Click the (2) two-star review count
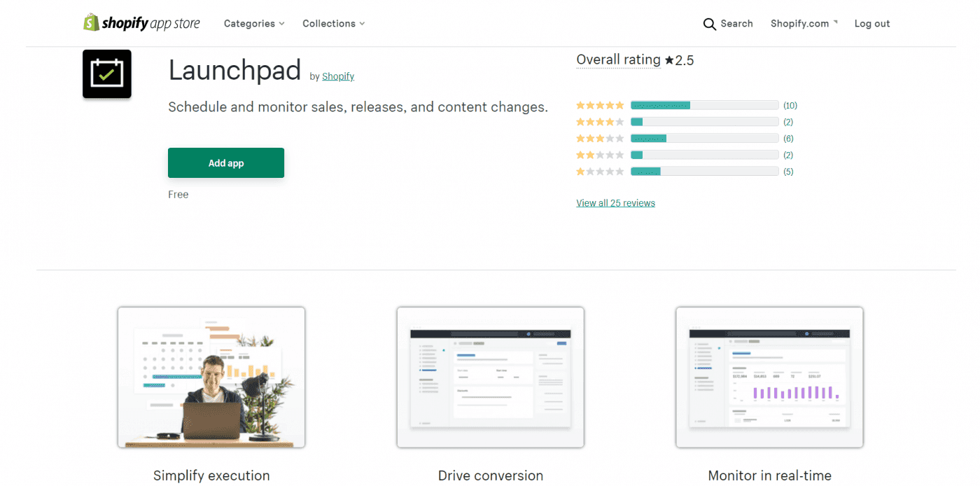 tap(788, 155)
